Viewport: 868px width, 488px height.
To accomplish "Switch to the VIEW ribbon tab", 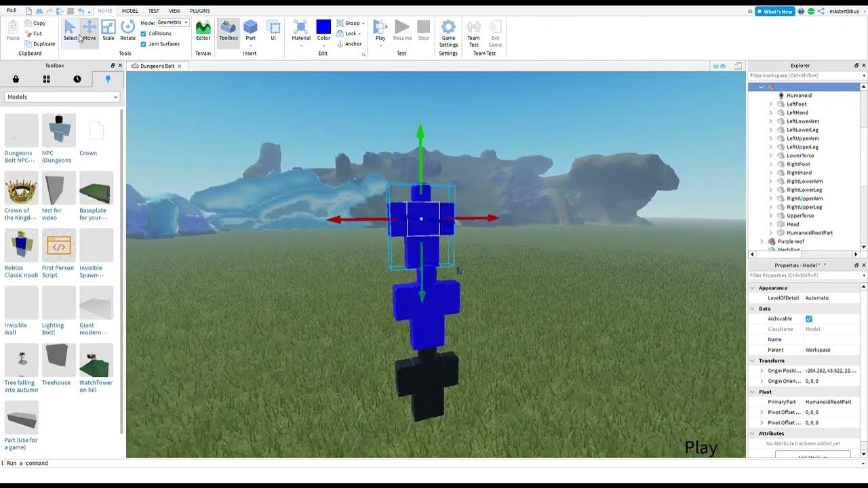I will click(174, 11).
